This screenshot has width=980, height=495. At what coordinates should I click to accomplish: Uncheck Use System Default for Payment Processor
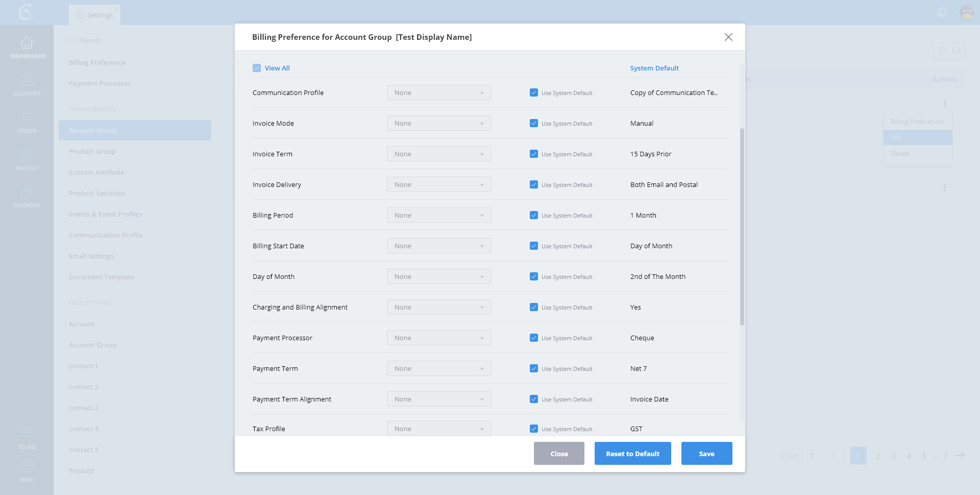pyautogui.click(x=534, y=338)
